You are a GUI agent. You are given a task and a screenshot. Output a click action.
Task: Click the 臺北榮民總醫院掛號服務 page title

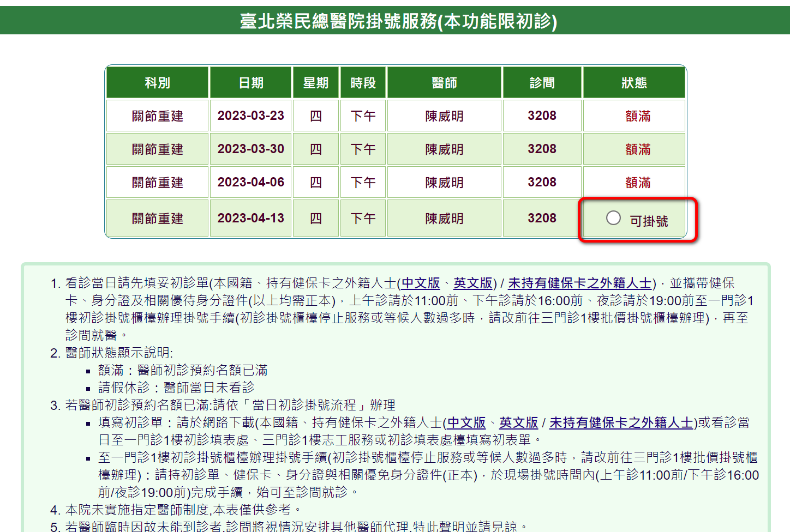[398, 21]
